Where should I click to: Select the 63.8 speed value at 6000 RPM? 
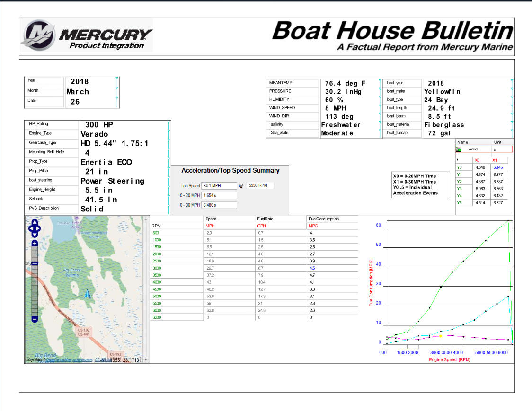210,311
